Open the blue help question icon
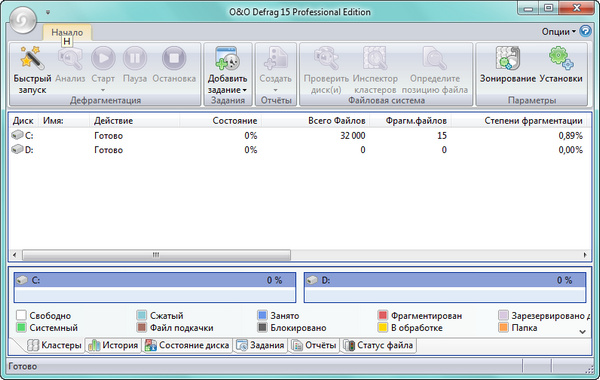 [x=585, y=31]
